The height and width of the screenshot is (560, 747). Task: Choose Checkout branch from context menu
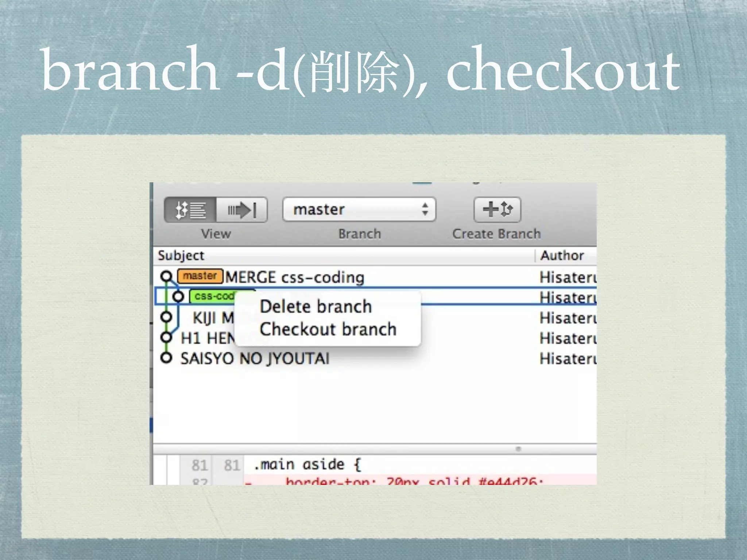pos(328,329)
